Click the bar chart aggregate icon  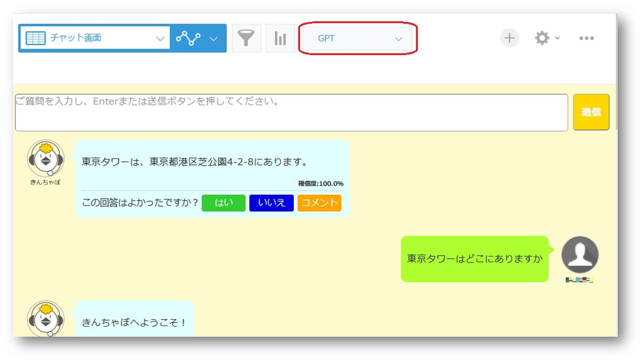tap(280, 38)
